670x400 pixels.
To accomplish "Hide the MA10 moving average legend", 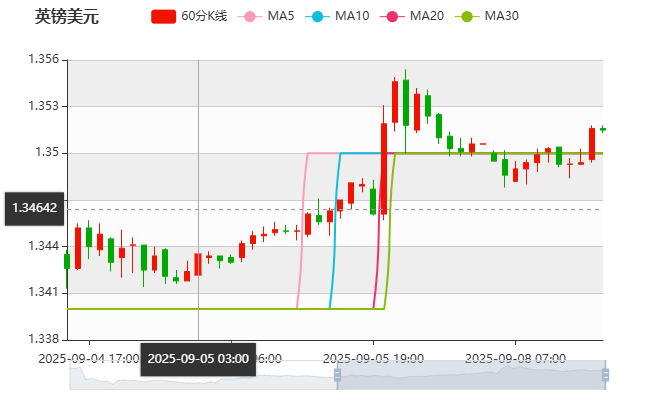I will point(338,16).
